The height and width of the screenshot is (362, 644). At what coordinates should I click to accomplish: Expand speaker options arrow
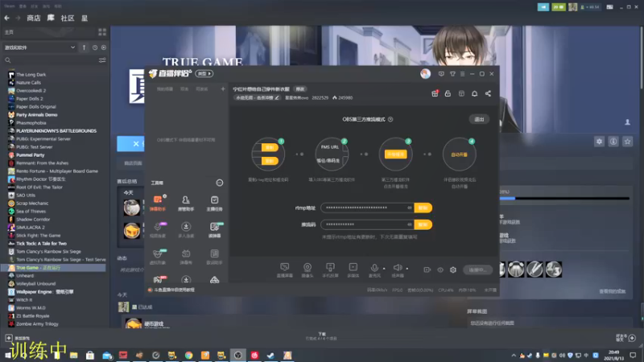click(x=407, y=269)
